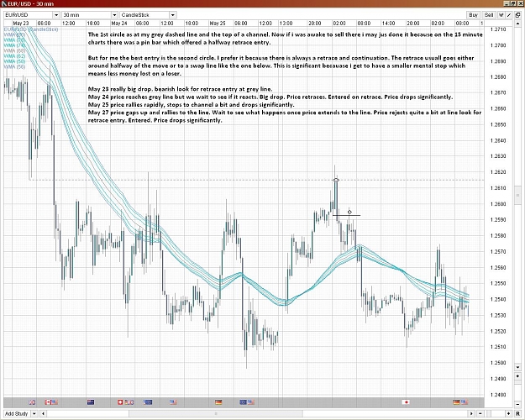The image size is (525, 420).
Task: Click the Canada flag news event icon
Action: [x=48, y=402]
